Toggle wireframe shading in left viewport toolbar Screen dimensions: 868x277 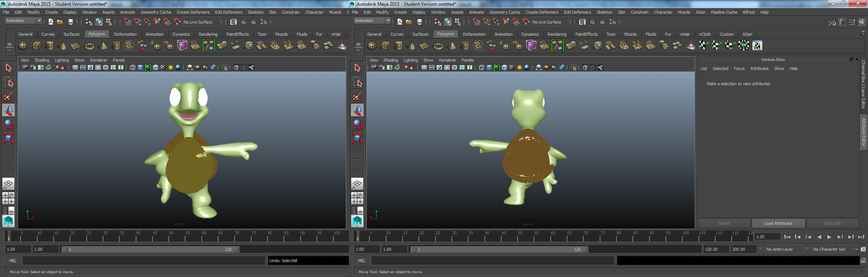tap(133, 67)
